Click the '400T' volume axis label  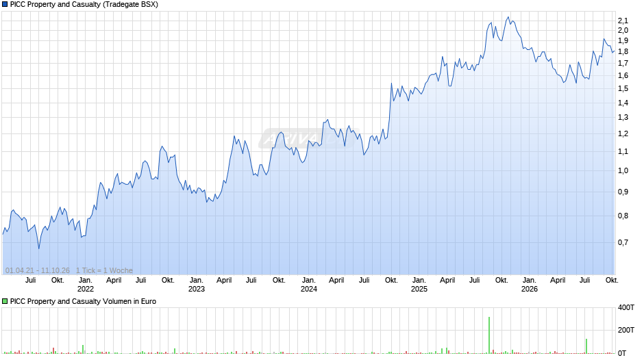click(626, 307)
